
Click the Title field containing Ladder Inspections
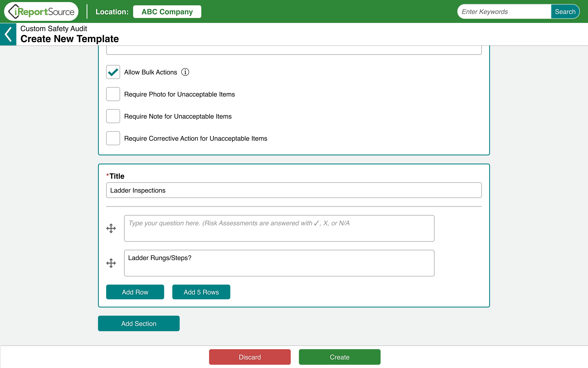[294, 190]
